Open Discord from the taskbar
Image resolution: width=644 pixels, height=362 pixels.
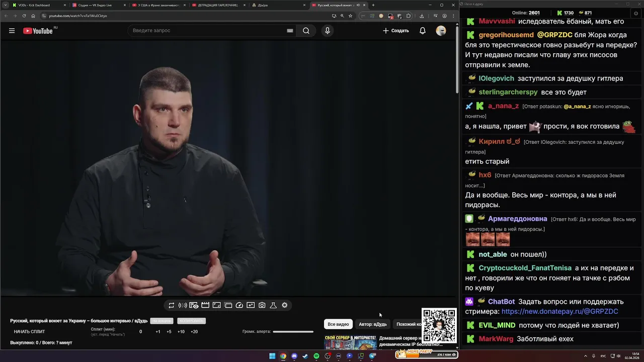pos(294,356)
